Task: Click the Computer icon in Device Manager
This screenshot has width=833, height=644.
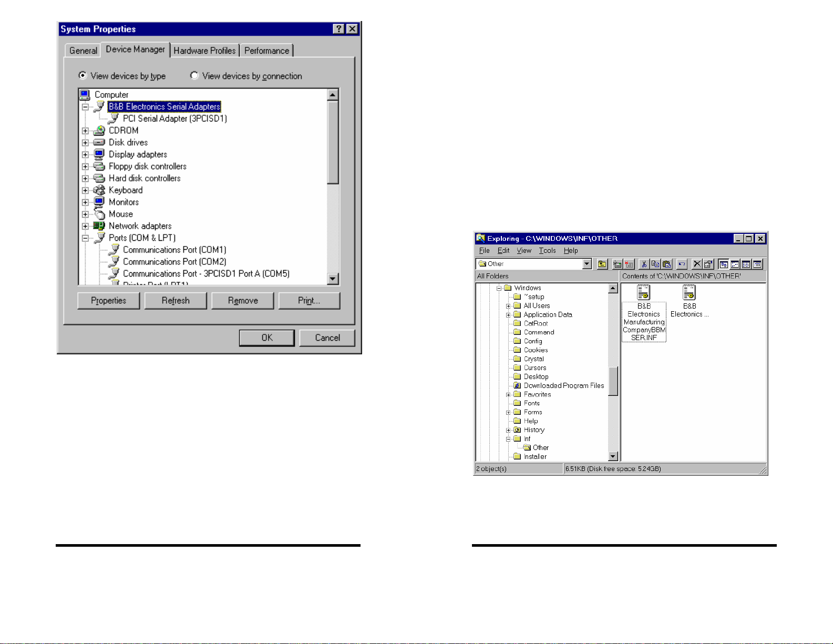Action: (85, 95)
